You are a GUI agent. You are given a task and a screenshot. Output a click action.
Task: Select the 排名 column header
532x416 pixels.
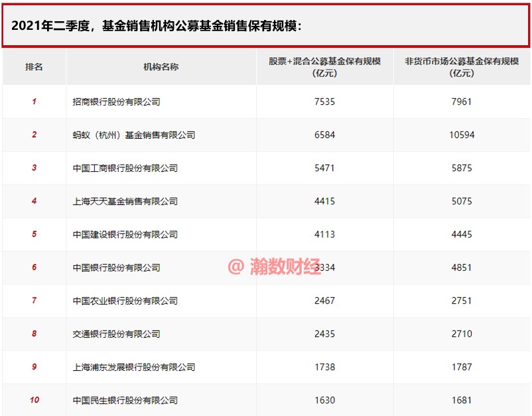[x=34, y=66]
